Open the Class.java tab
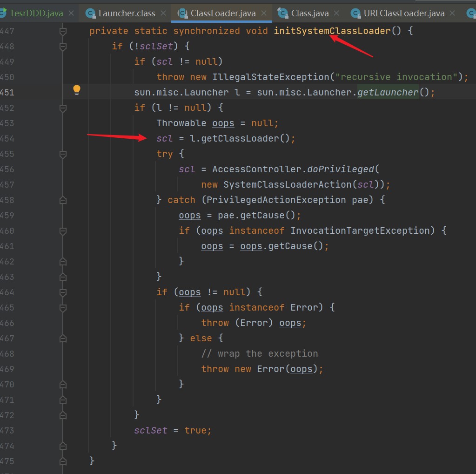Image resolution: width=476 pixels, height=474 pixels. pos(309,14)
